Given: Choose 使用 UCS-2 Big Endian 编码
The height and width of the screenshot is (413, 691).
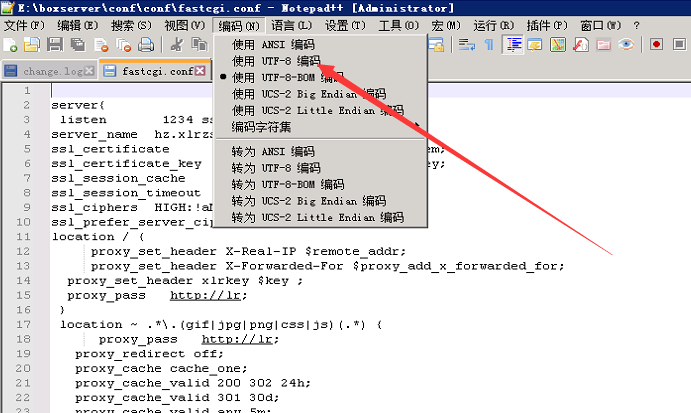Looking at the screenshot, I should 310,93.
